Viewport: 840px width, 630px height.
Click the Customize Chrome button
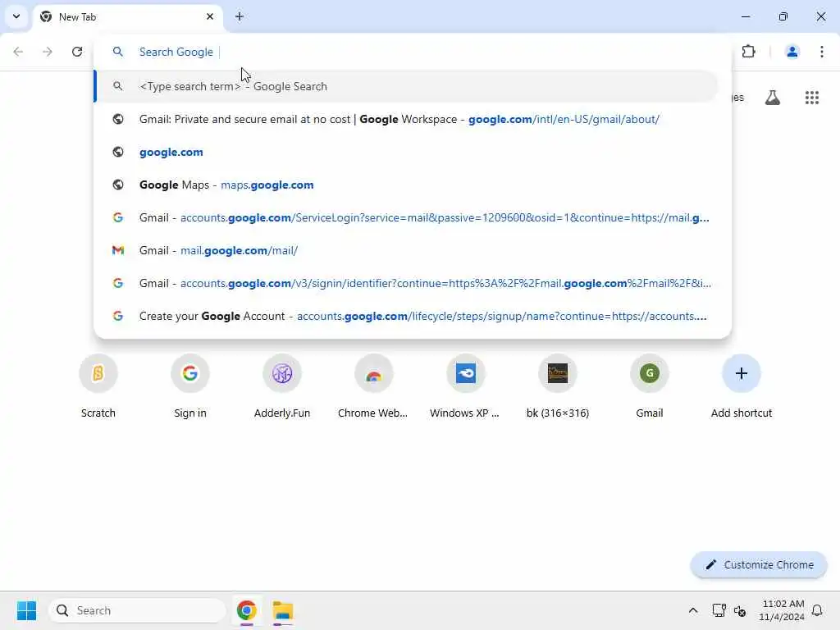pyautogui.click(x=759, y=564)
